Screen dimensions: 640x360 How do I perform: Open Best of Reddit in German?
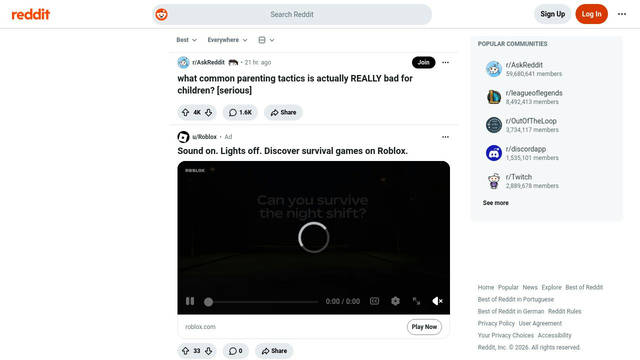pos(511,311)
